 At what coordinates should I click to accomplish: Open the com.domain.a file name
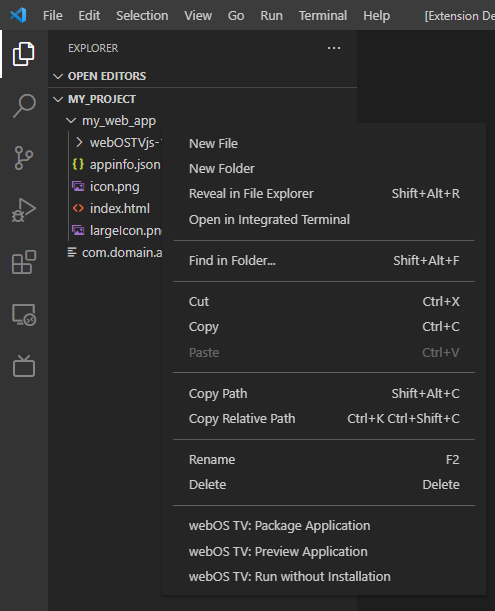(x=122, y=253)
